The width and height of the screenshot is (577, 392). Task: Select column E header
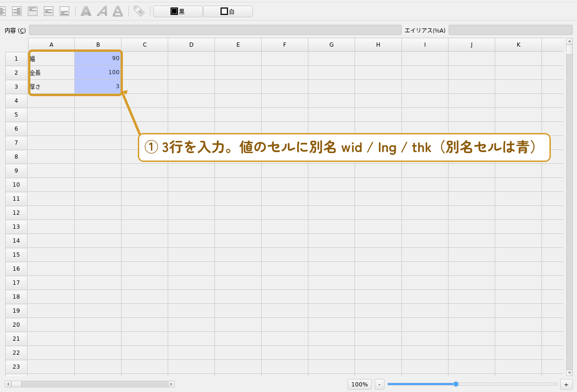tap(238, 45)
